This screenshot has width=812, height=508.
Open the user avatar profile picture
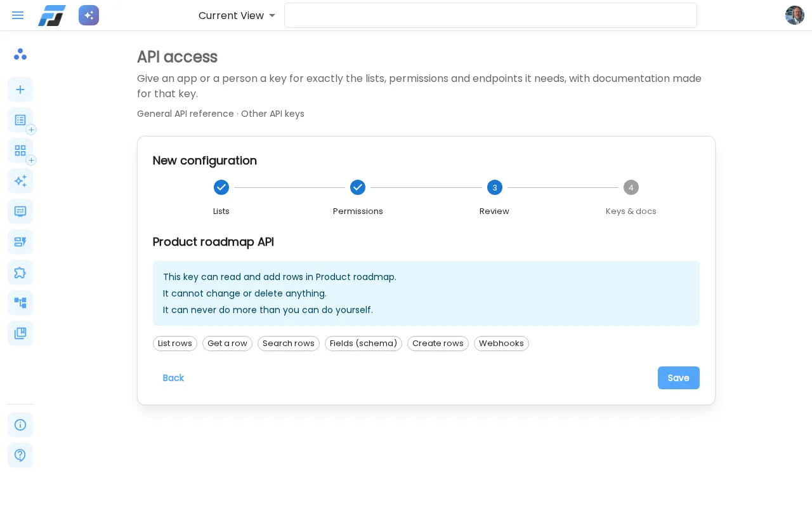click(795, 15)
